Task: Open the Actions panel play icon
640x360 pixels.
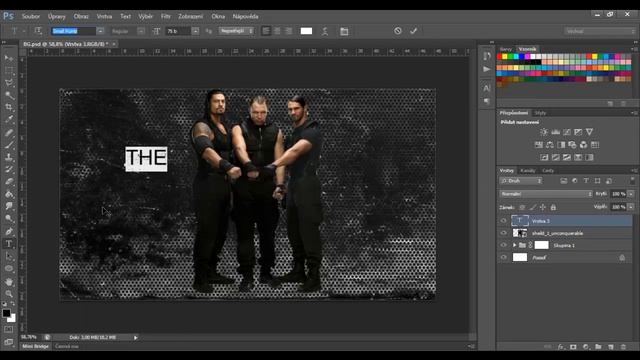Action: click(x=487, y=69)
